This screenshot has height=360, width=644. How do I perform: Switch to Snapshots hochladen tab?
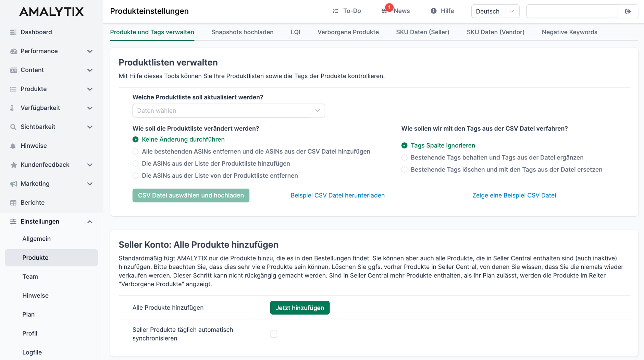pos(242,32)
